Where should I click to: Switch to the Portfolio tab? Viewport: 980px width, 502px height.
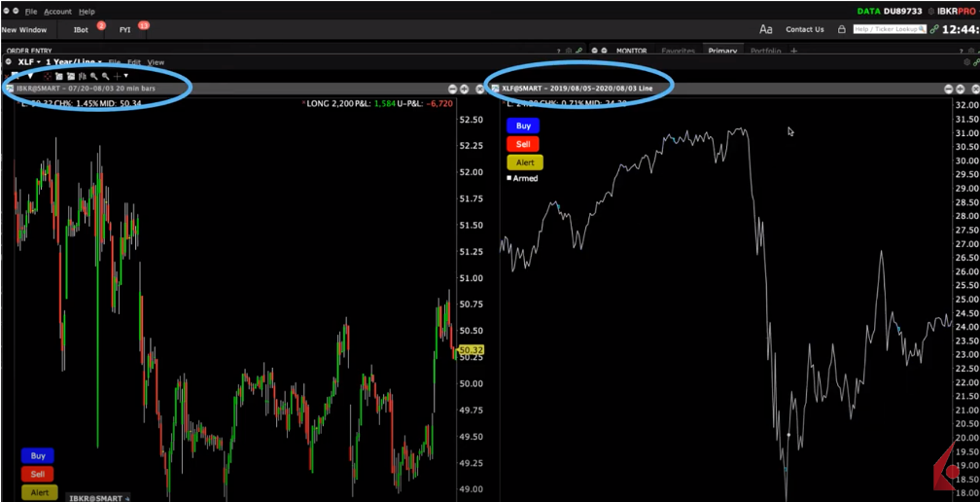click(765, 51)
